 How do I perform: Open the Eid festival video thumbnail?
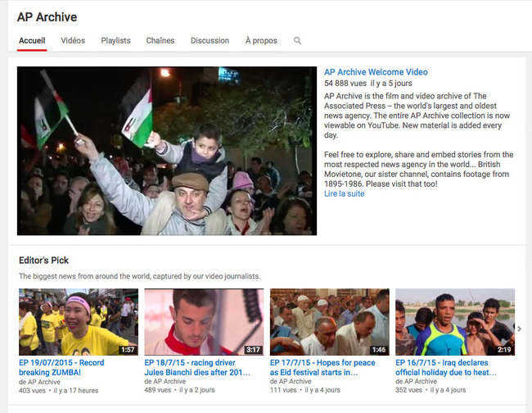pyautogui.click(x=330, y=322)
